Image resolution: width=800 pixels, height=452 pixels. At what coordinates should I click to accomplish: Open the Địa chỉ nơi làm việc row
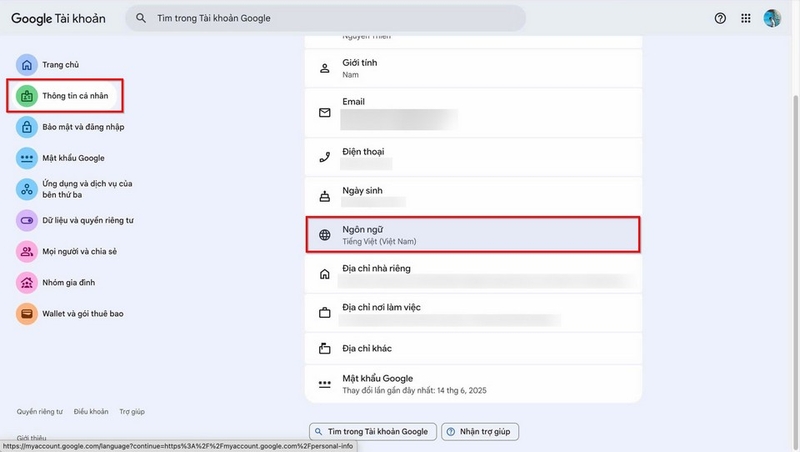tap(473, 313)
